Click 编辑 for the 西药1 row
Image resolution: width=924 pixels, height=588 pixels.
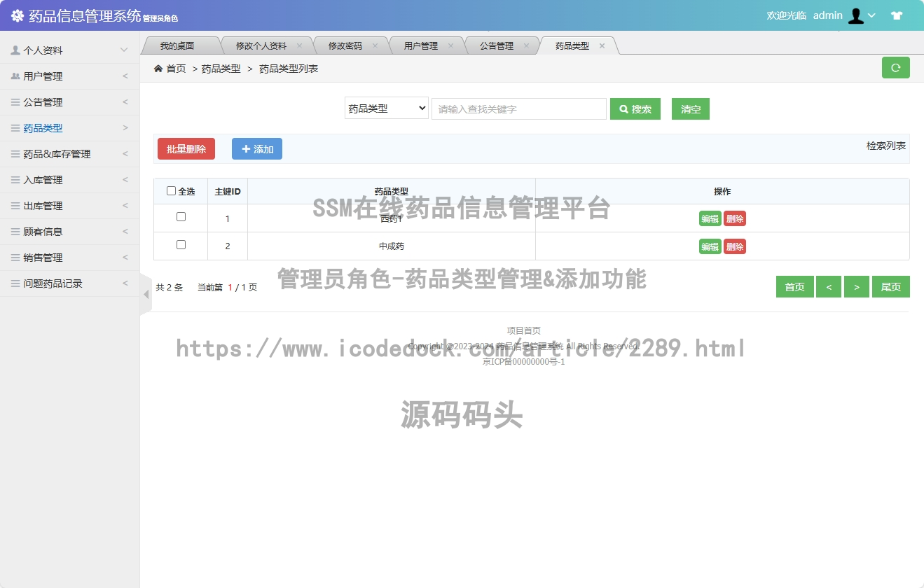coord(710,218)
